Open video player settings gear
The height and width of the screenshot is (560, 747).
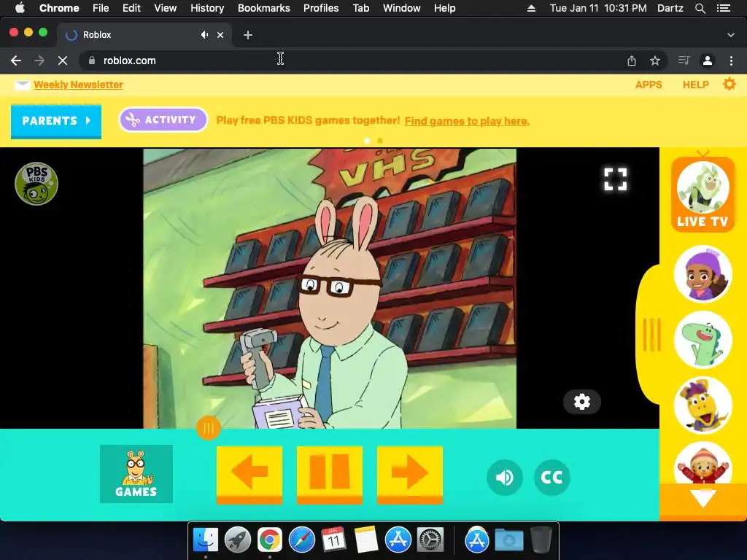click(581, 402)
